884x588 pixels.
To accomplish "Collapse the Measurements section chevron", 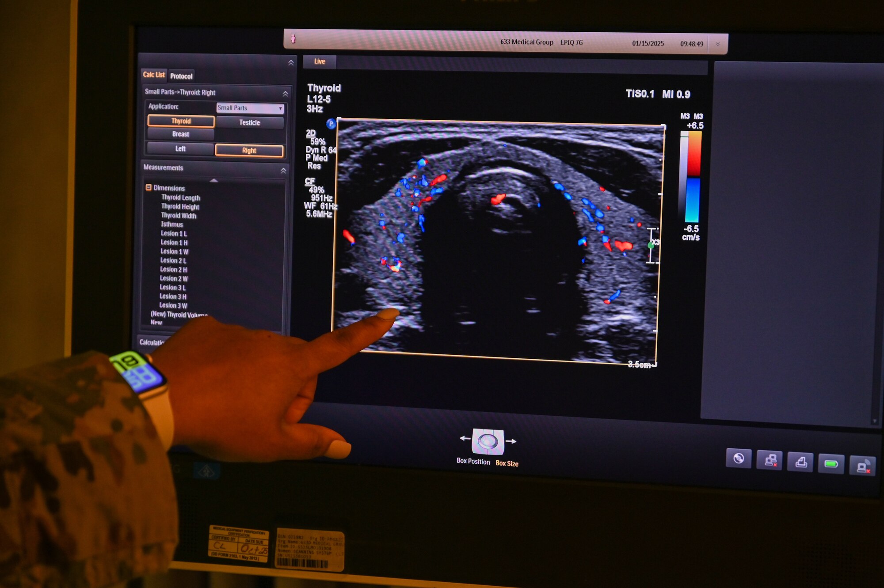I will pos(283,171).
